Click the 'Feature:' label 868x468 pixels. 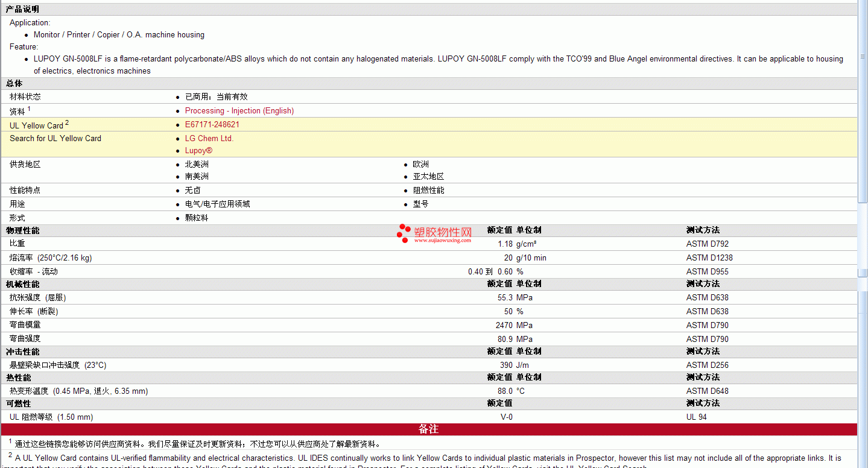pyautogui.click(x=24, y=47)
